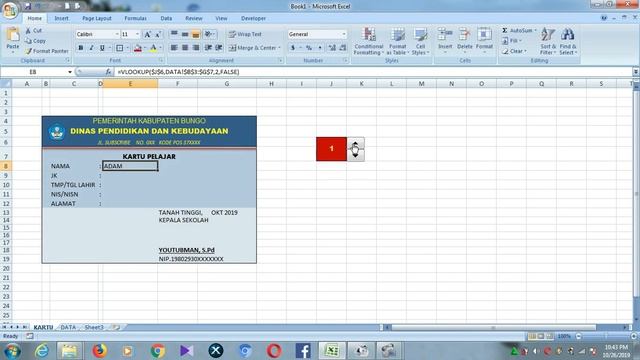This screenshot has width=640, height=360.
Task: Switch to the Insert ribbon tab
Action: tap(62, 18)
